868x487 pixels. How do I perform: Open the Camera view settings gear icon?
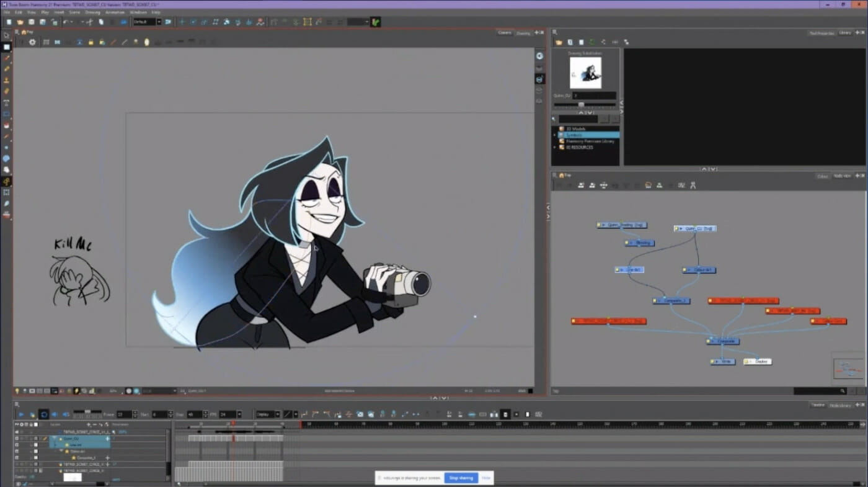pos(33,42)
